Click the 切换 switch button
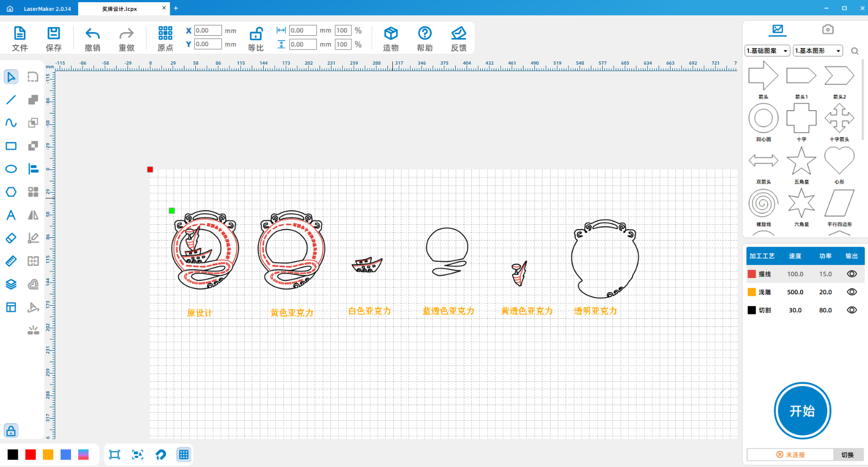The height and width of the screenshot is (467, 868). [847, 455]
